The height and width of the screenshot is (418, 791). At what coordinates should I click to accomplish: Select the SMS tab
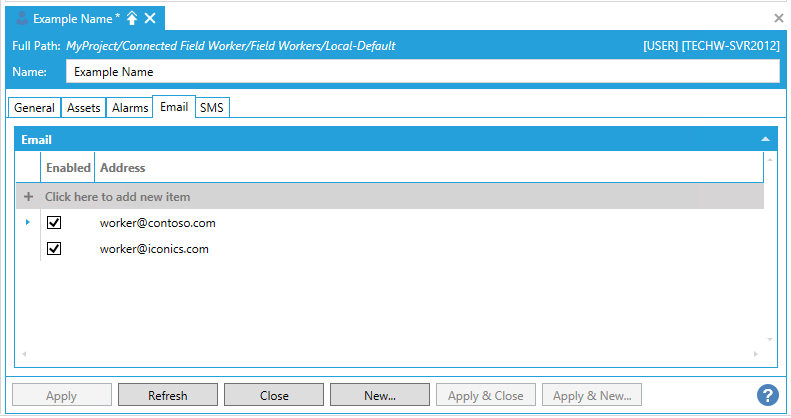211,108
